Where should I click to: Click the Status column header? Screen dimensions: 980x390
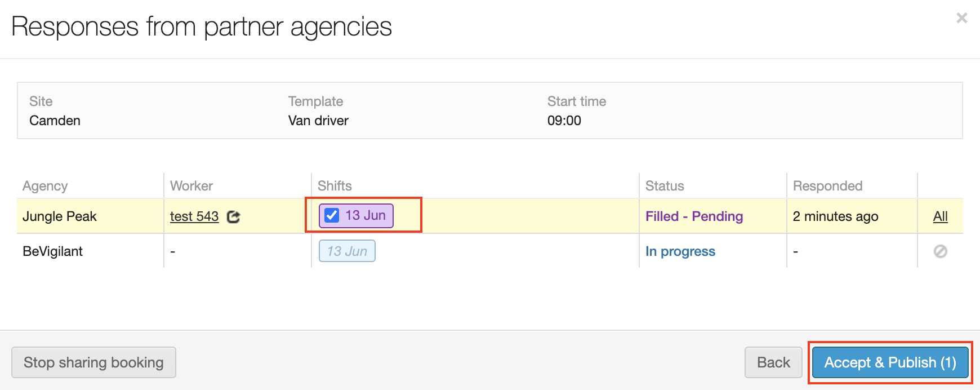(665, 186)
